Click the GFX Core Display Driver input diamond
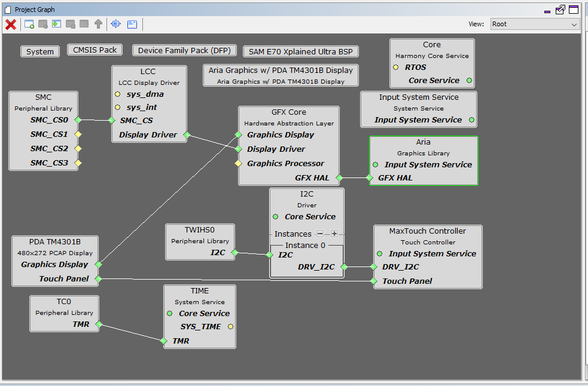This screenshot has width=588, height=386. click(x=238, y=149)
